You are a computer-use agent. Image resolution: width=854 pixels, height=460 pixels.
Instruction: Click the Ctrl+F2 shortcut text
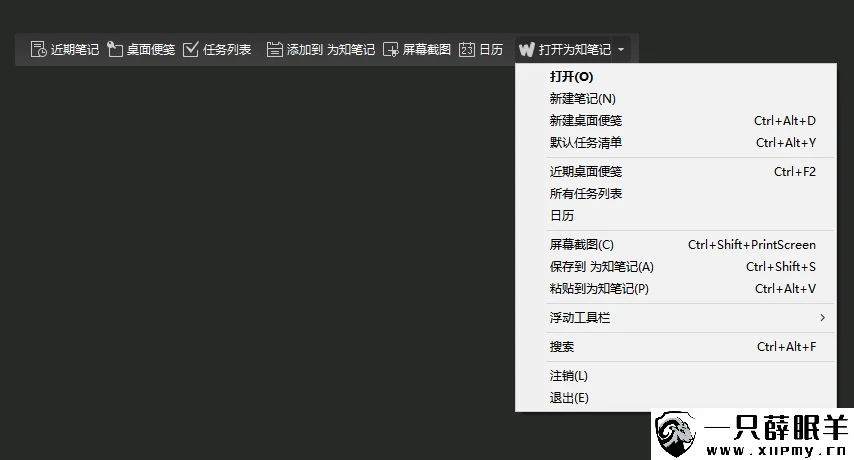(x=795, y=171)
